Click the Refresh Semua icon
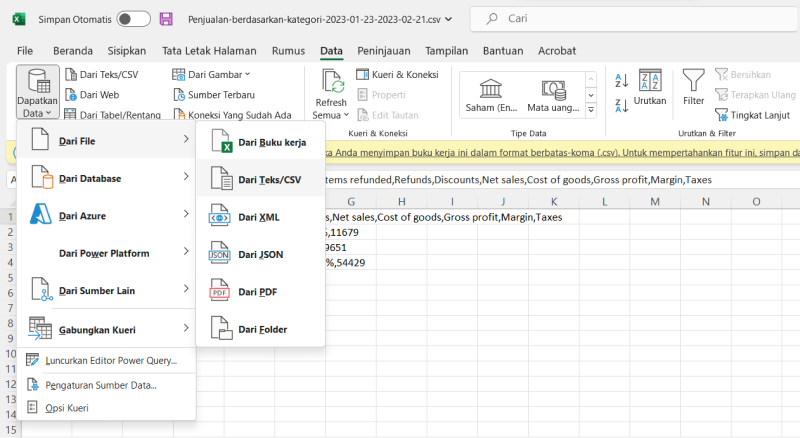 coord(333,82)
